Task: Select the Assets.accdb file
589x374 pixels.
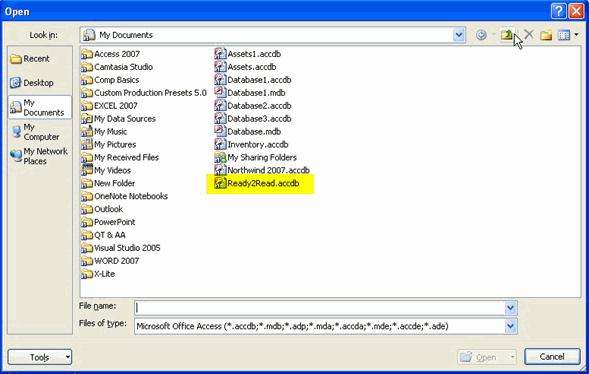Action: (x=245, y=67)
